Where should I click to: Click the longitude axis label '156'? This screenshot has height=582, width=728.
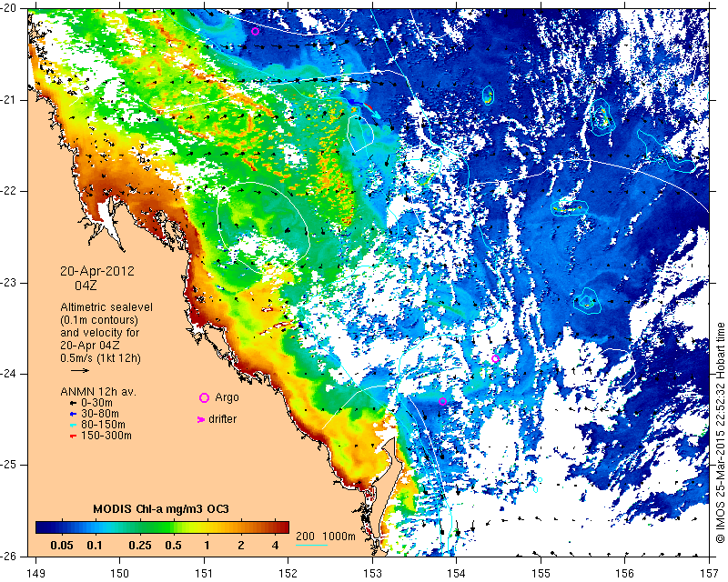point(624,574)
